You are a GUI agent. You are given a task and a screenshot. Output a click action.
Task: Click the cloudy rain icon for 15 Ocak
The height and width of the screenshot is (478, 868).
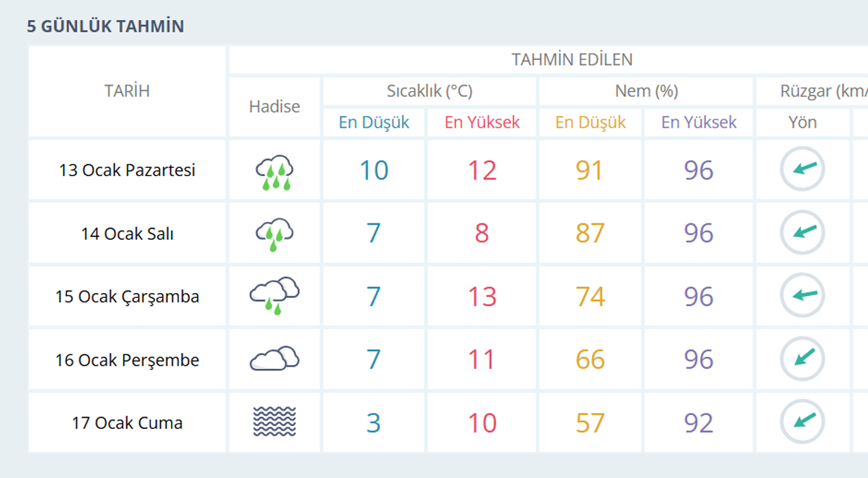click(274, 296)
